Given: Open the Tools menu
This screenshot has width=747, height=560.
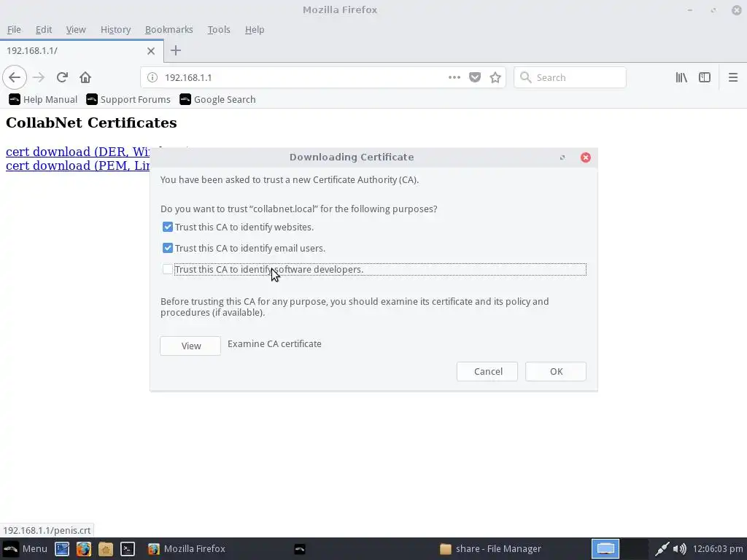Looking at the screenshot, I should tap(219, 29).
